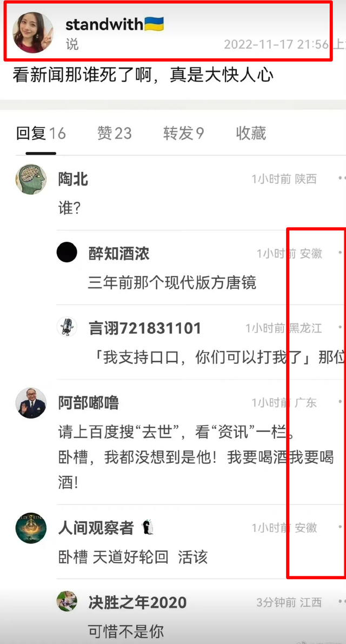Tap the 陶北 username
The width and height of the screenshot is (346, 644).
pyautogui.click(x=73, y=180)
